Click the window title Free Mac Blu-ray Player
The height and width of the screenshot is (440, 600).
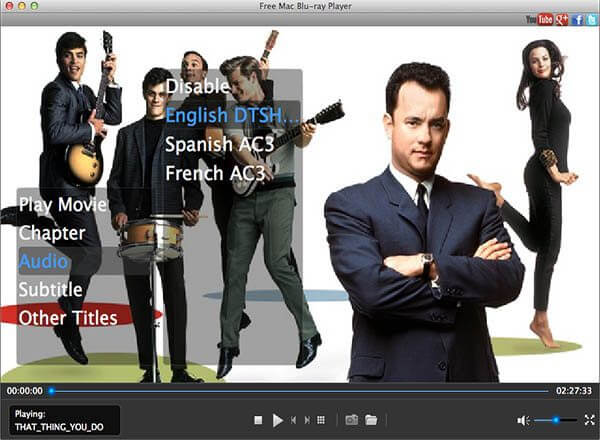point(305,6)
